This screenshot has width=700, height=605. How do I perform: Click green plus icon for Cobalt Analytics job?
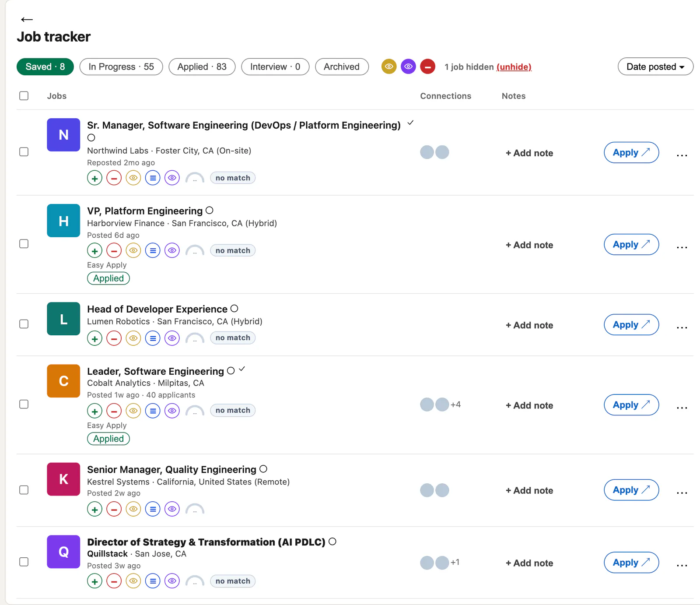[x=94, y=411]
